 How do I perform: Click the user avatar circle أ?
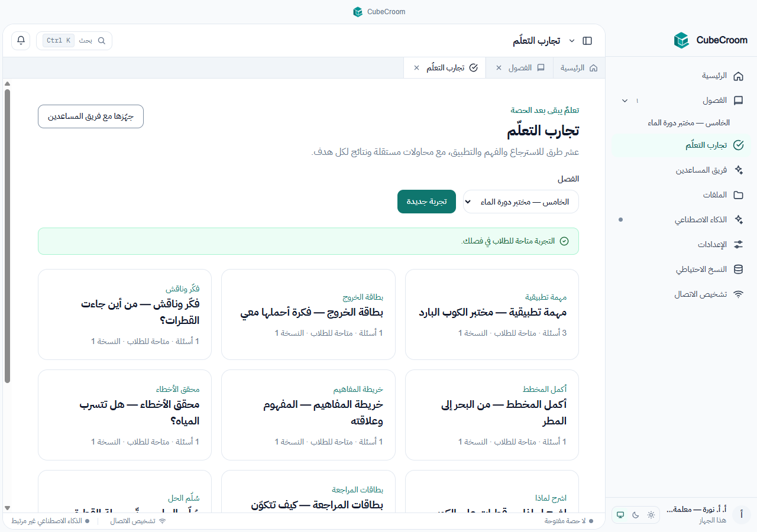point(742,515)
